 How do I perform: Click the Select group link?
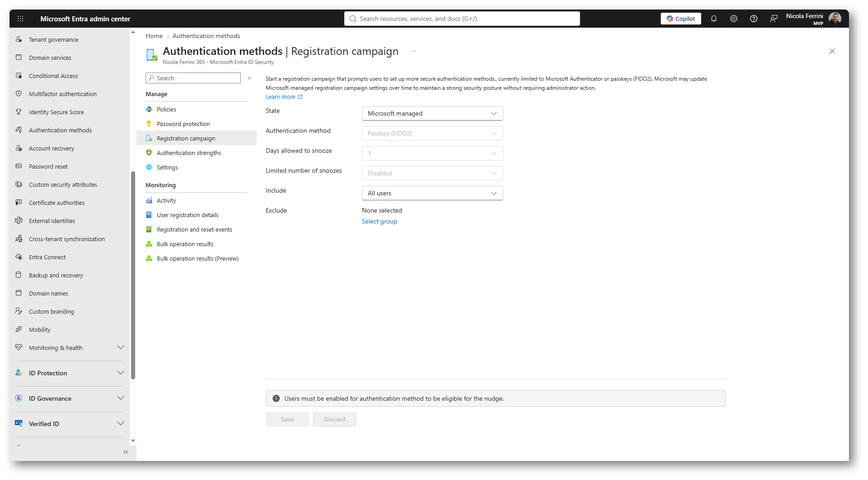[x=380, y=221]
